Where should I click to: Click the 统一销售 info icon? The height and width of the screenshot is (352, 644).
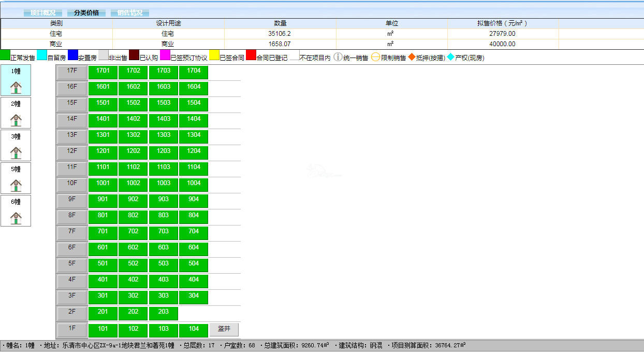338,57
